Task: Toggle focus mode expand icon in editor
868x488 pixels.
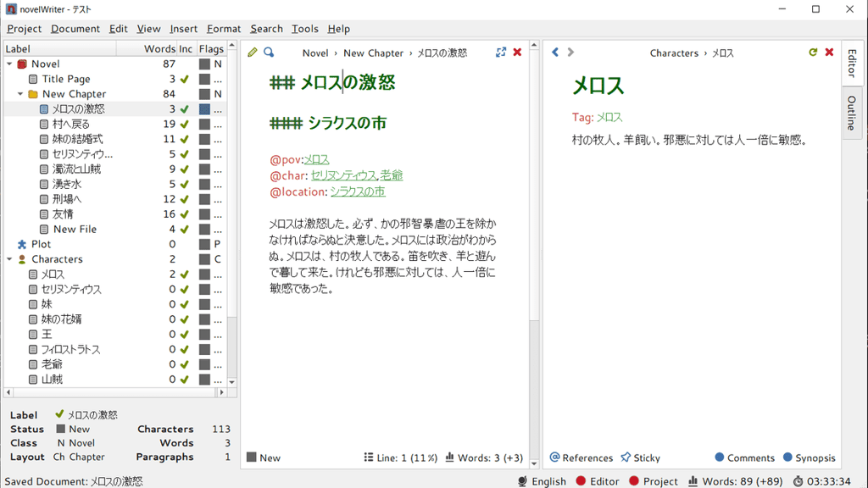Action: [501, 52]
